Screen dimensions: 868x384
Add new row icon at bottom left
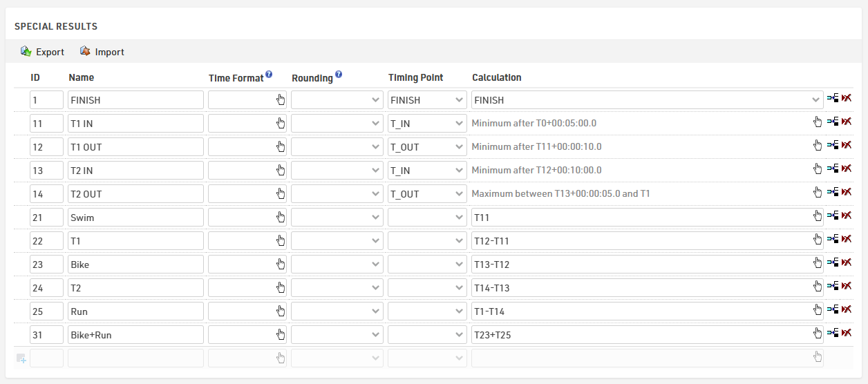click(21, 358)
